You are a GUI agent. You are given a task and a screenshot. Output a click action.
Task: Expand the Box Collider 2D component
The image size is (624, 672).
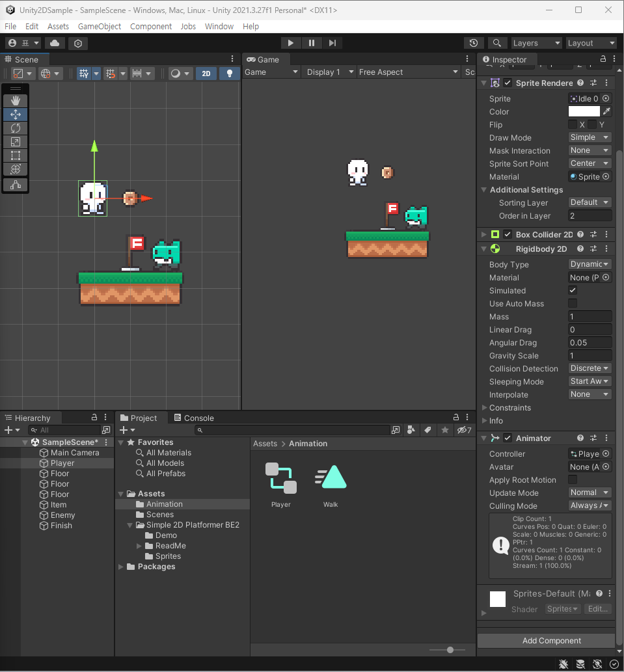coord(484,234)
